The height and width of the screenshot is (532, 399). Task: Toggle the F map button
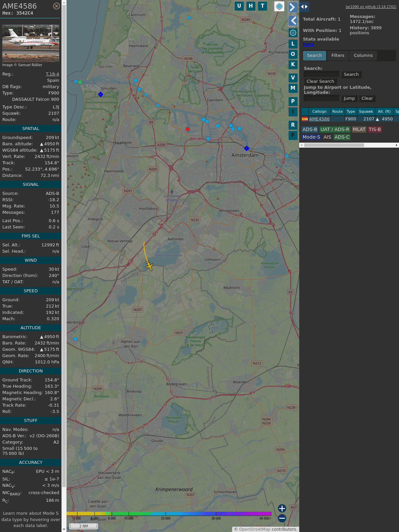coord(293,135)
